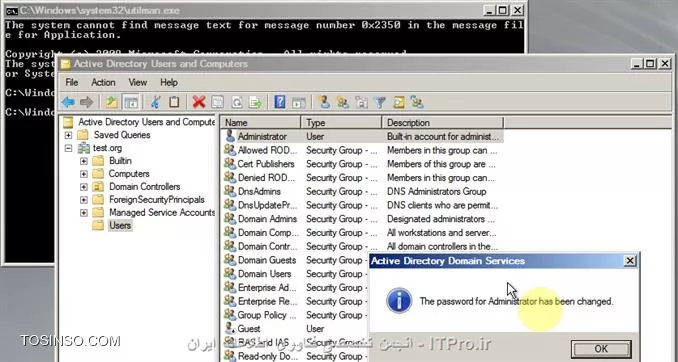
Task: Click the Forward arrow toolbar icon
Action: click(x=86, y=103)
